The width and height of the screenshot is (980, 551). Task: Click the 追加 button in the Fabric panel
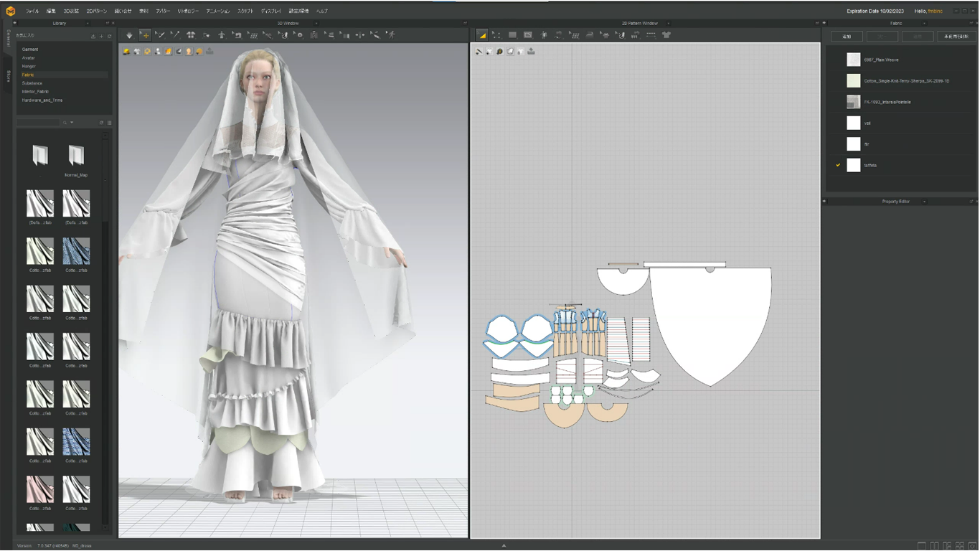847,36
